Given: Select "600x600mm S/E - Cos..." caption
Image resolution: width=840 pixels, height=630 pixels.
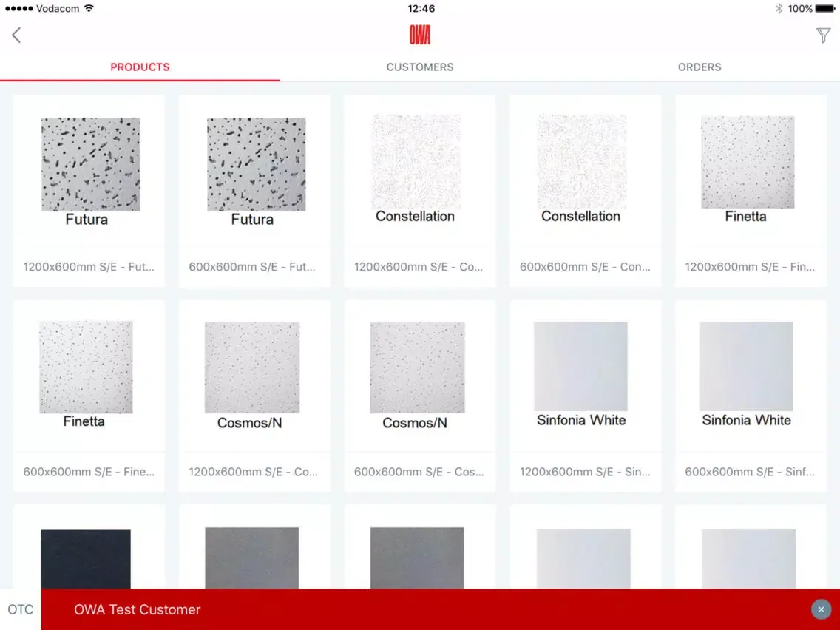Looking at the screenshot, I should coord(419,472).
